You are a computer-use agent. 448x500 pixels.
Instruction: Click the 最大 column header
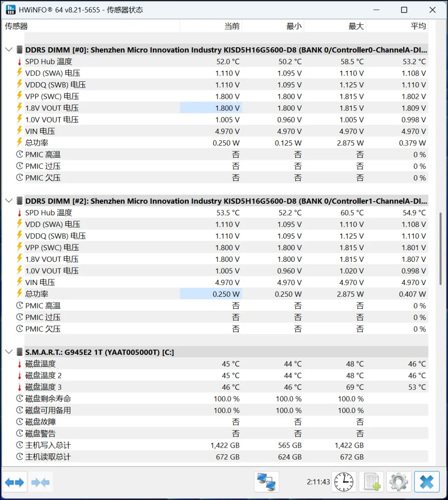335,26
